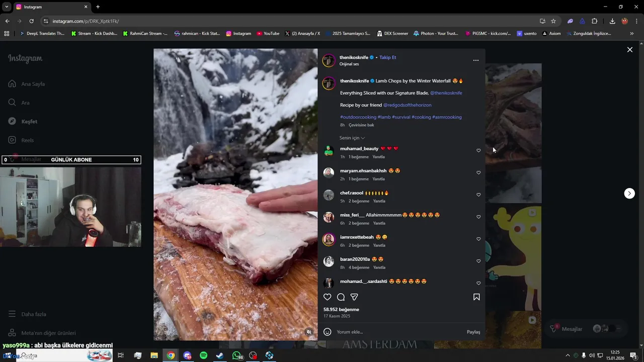Open the three-dot post options menu
Image resolution: width=644 pixels, height=362 pixels.
(x=476, y=60)
